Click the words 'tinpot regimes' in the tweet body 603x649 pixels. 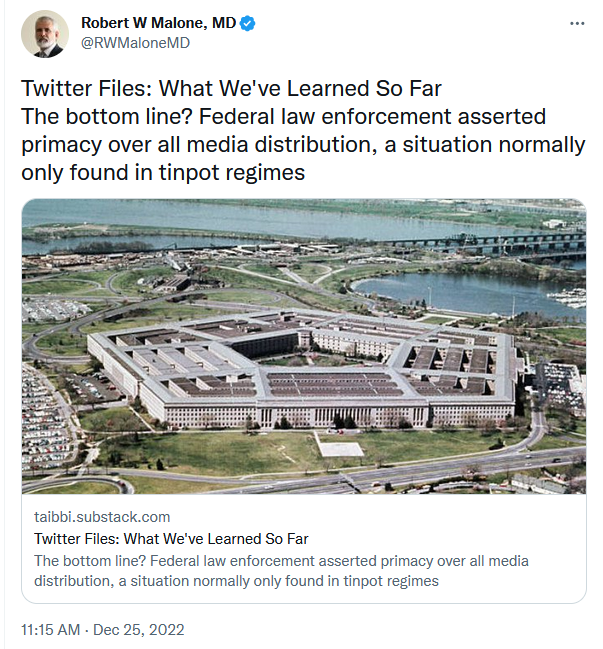click(245, 172)
